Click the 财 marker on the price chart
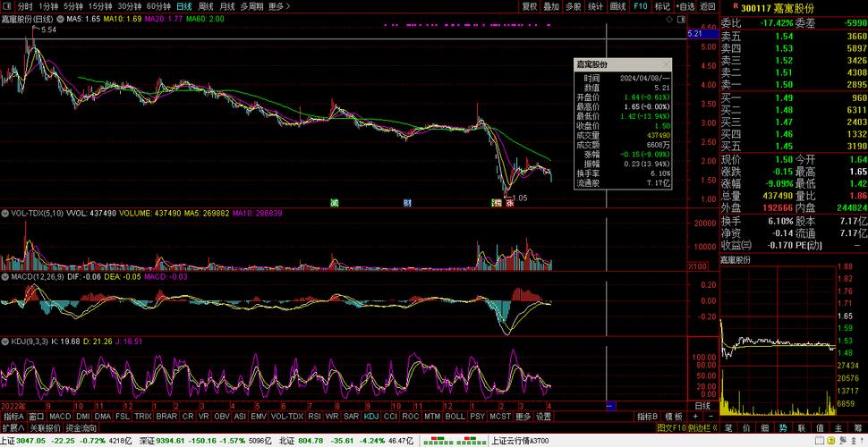 [407, 203]
